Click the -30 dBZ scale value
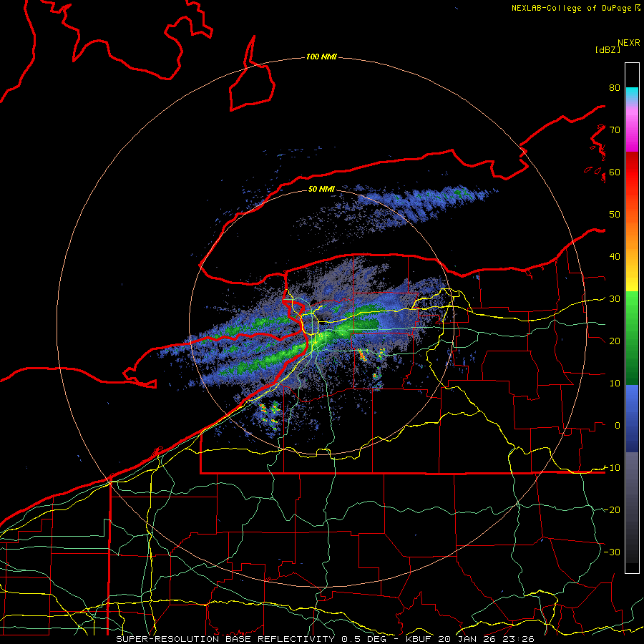644x644 pixels. point(612,552)
